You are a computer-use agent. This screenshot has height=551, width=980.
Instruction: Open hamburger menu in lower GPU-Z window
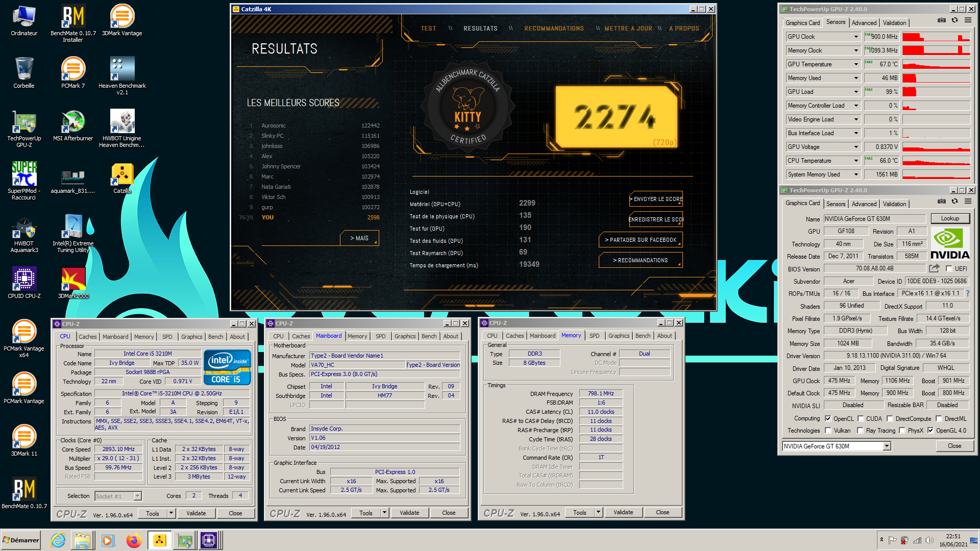click(x=968, y=201)
